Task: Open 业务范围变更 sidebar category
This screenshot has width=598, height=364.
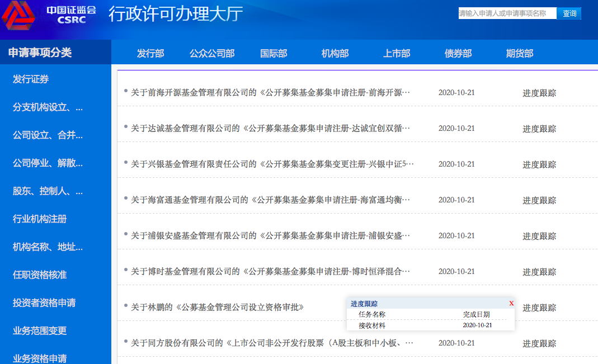Action: 40,330
